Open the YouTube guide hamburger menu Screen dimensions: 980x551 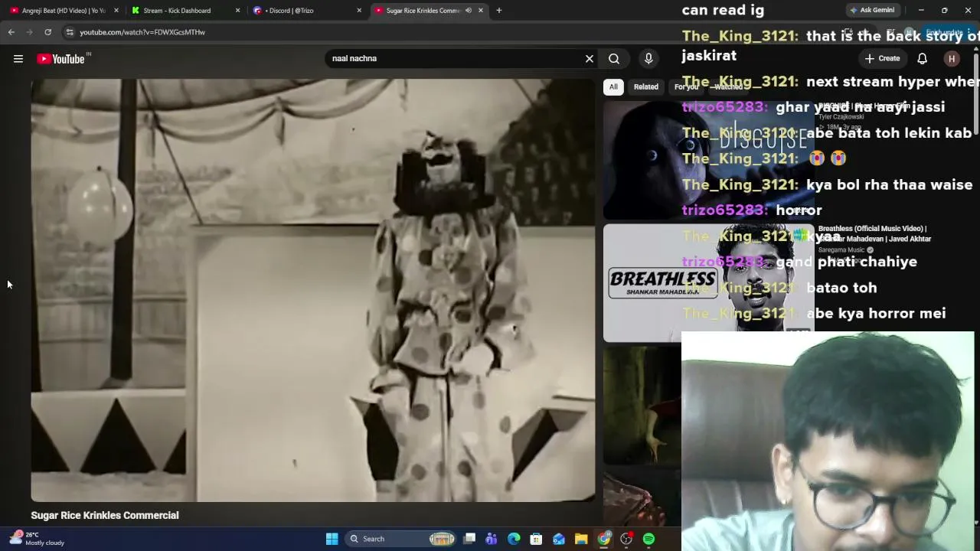click(18, 59)
